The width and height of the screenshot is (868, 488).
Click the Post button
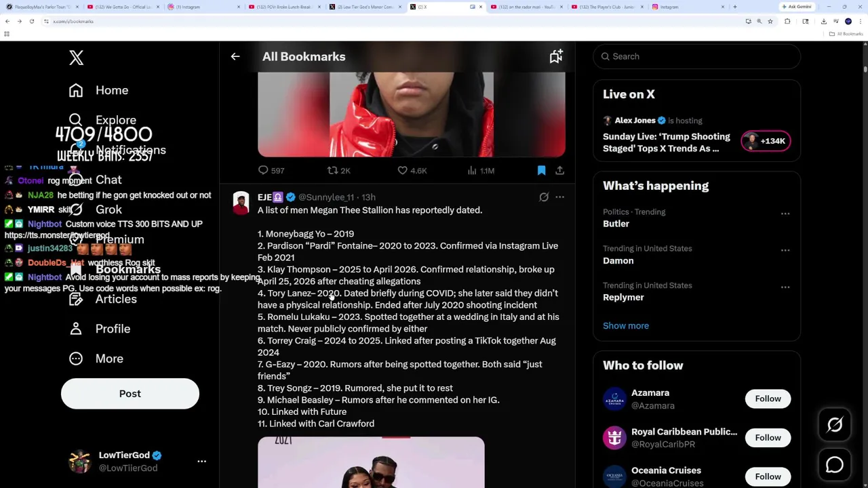point(130,394)
